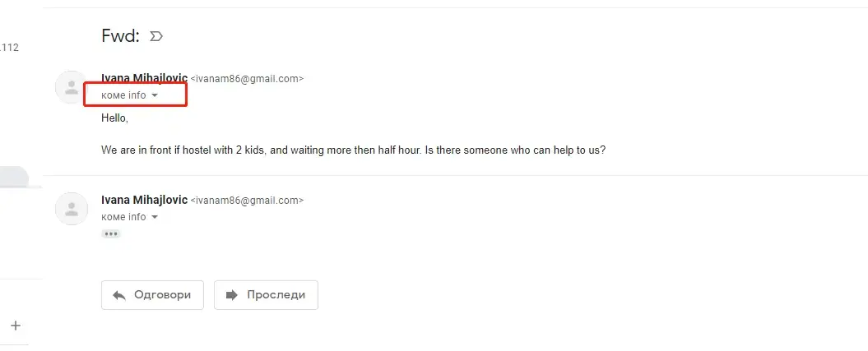Click the message text starting "We are in front"
The image size is (868, 351).
(353, 150)
